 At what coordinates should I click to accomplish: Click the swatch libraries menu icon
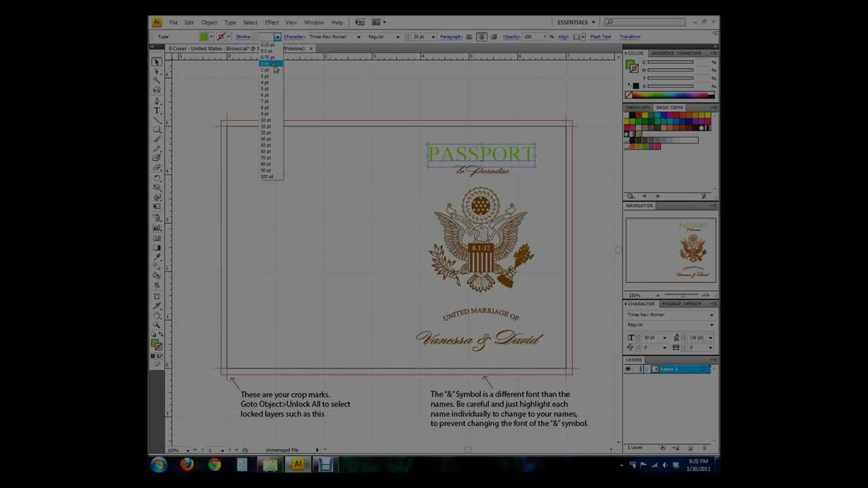pyautogui.click(x=631, y=197)
